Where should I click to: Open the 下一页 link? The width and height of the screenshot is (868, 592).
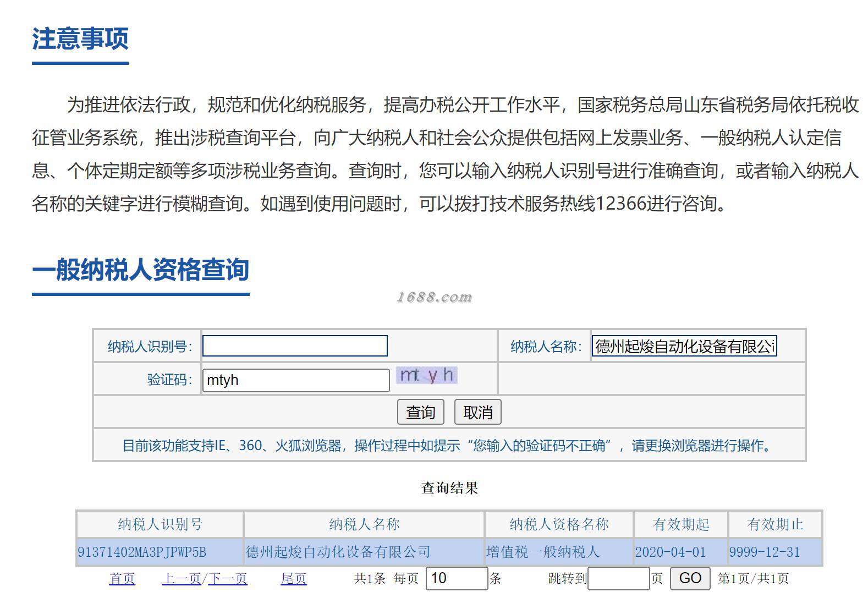[227, 579]
